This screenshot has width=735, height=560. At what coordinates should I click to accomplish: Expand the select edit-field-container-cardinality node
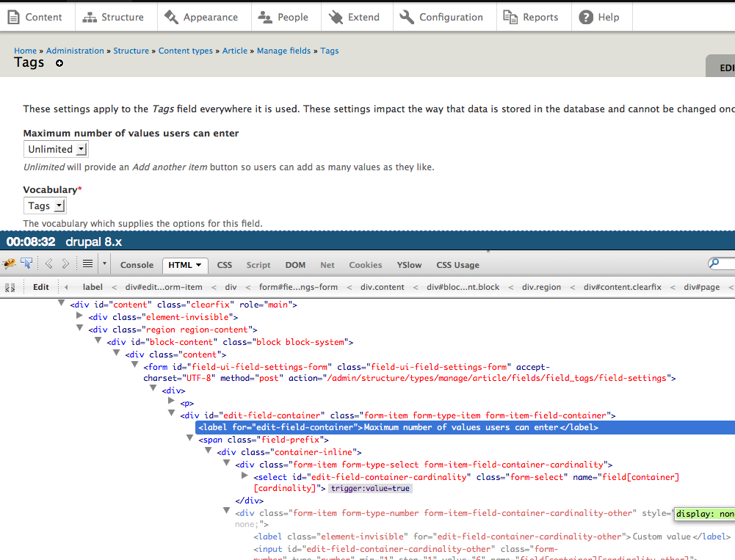click(245, 475)
